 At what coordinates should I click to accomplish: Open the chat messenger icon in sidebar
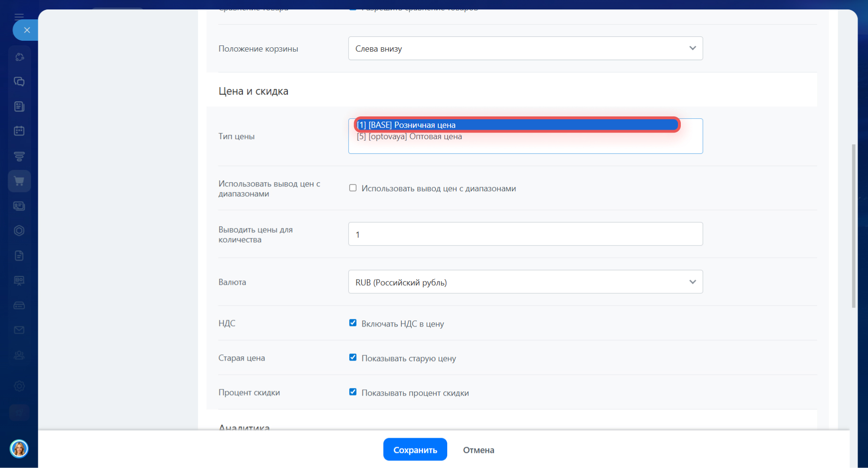pos(19,82)
